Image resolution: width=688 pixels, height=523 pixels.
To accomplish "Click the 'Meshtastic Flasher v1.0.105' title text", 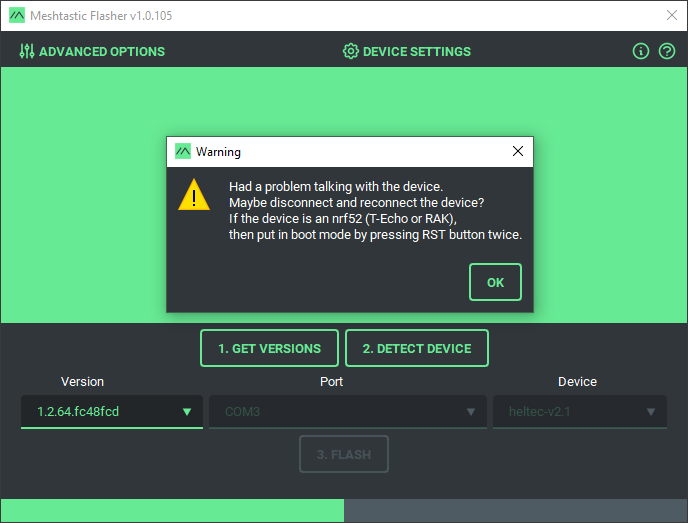I will [101, 16].
